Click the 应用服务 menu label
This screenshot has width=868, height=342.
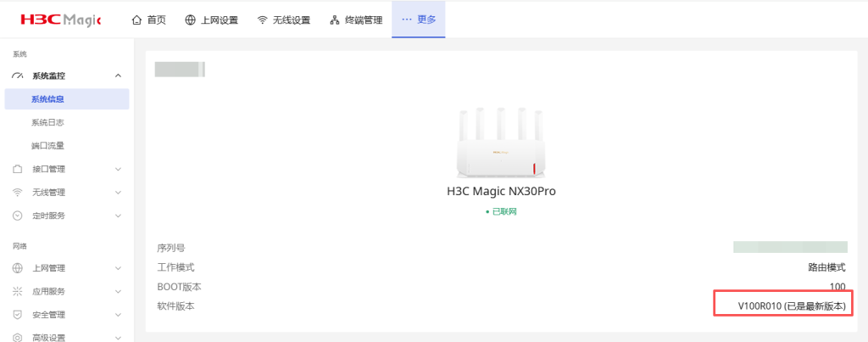[48, 292]
